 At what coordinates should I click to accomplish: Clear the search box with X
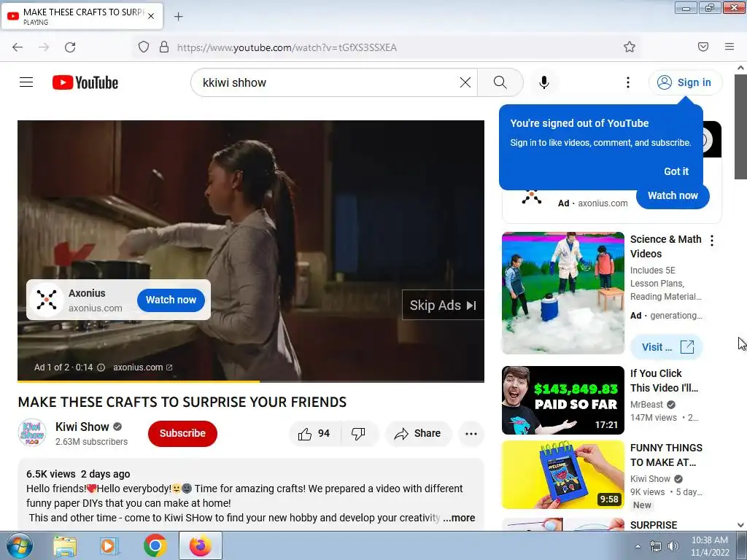[465, 82]
